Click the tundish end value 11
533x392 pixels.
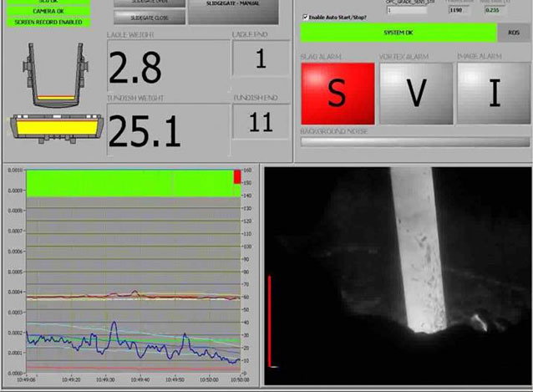(261, 122)
